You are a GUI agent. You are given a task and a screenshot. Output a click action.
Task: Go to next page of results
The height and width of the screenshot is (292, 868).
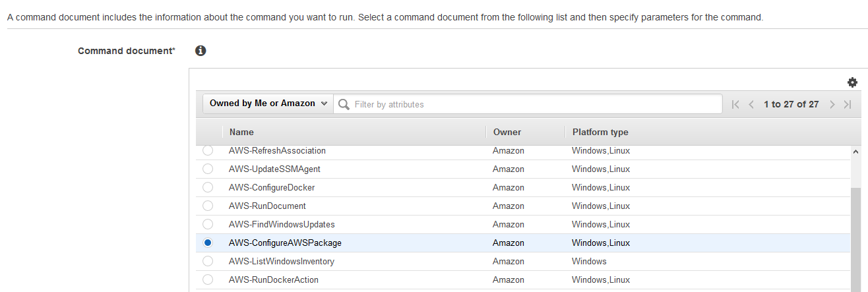pyautogui.click(x=832, y=104)
